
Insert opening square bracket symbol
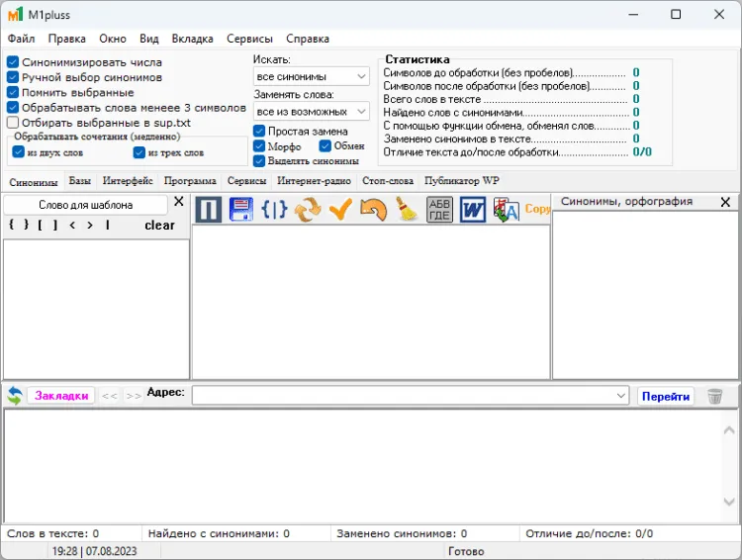[x=41, y=225]
